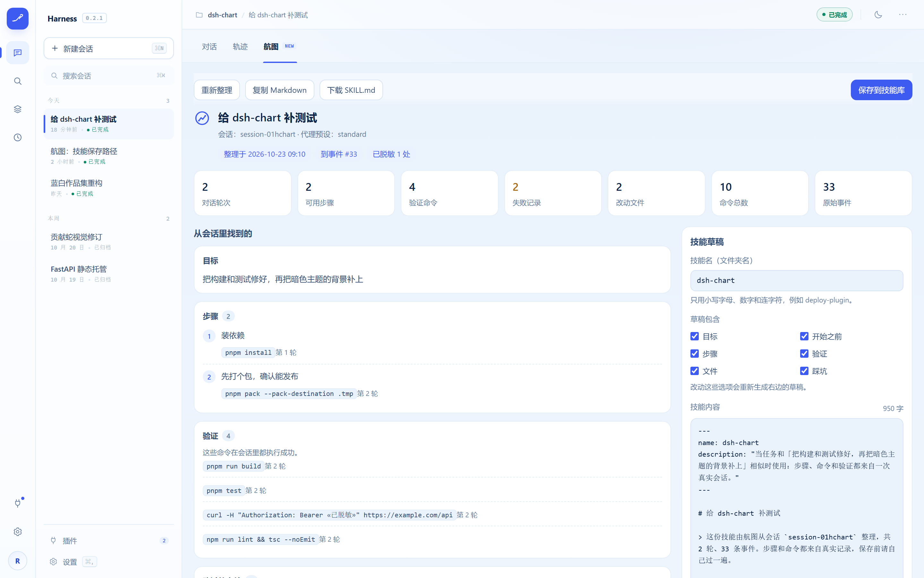Click the 已完成 status badge in header

pos(834,14)
